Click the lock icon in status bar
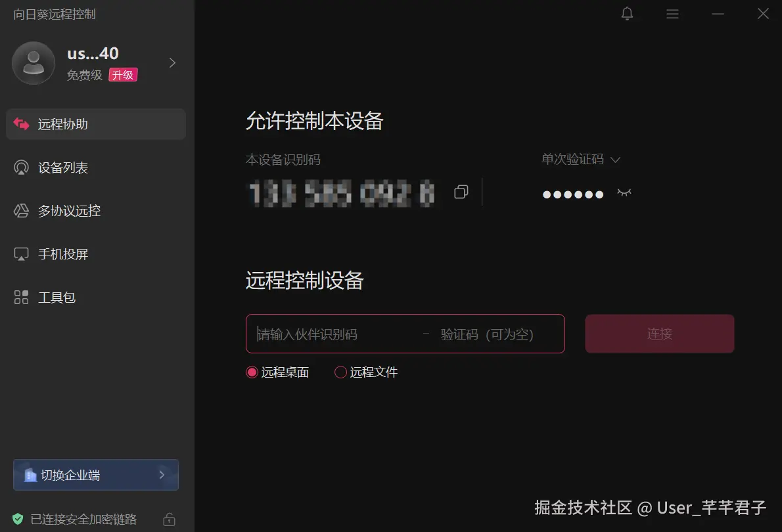 tap(169, 520)
